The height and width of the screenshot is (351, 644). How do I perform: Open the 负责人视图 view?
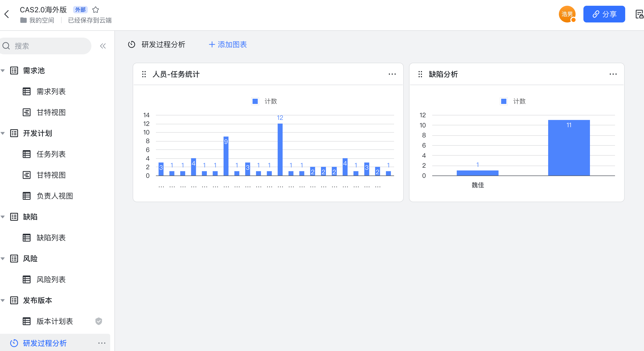[55, 196]
